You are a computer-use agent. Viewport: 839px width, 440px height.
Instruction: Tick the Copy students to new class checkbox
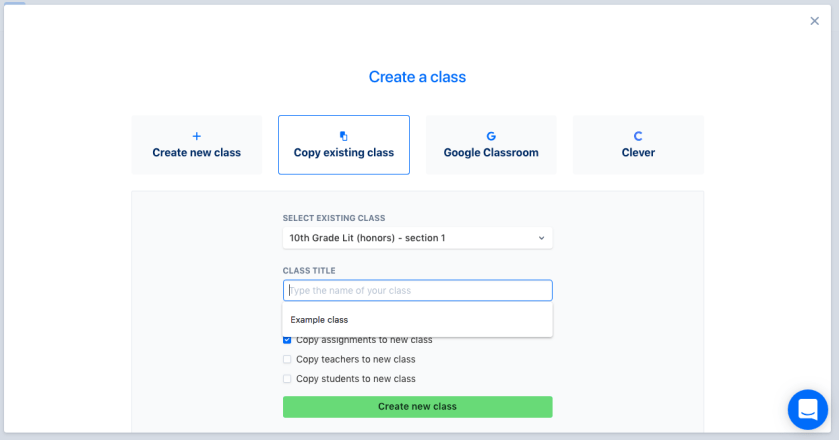coord(287,379)
